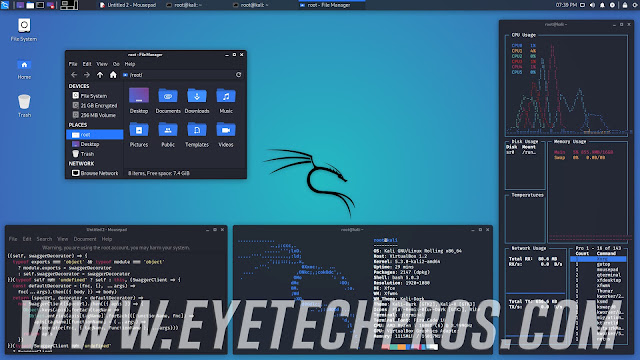This screenshot has height=360, width=640.
Task: Open the Help menu in File Manager
Action: [x=130, y=64]
